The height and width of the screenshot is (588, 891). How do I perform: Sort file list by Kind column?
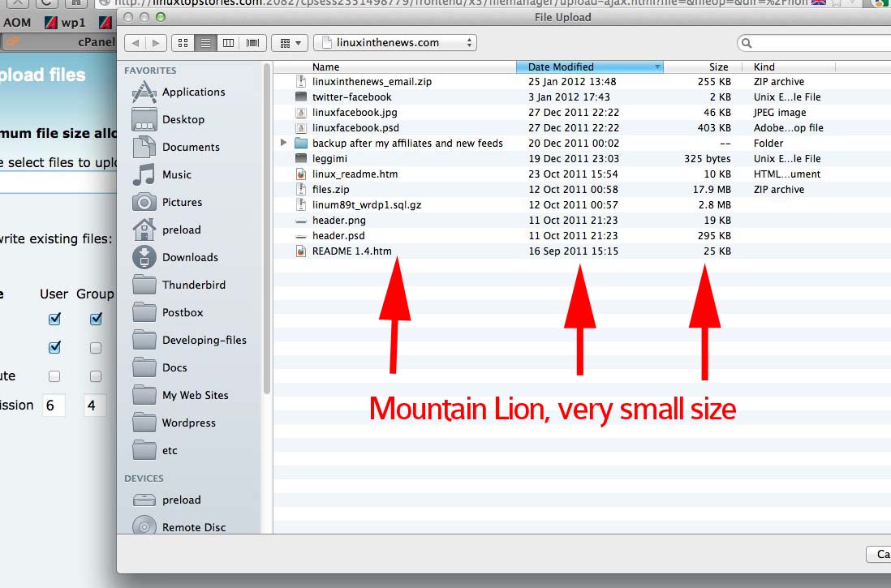790,67
